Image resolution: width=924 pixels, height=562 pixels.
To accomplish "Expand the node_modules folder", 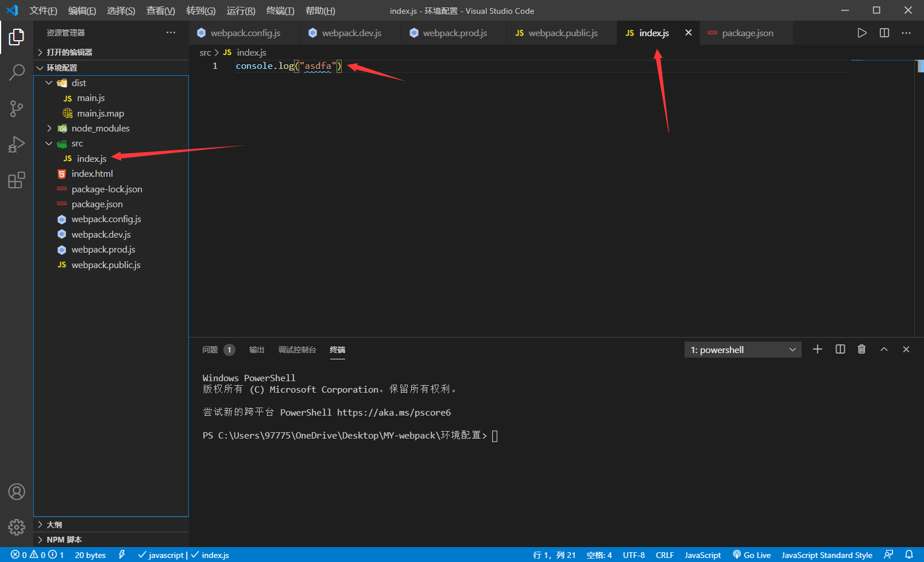I will 111,128.
